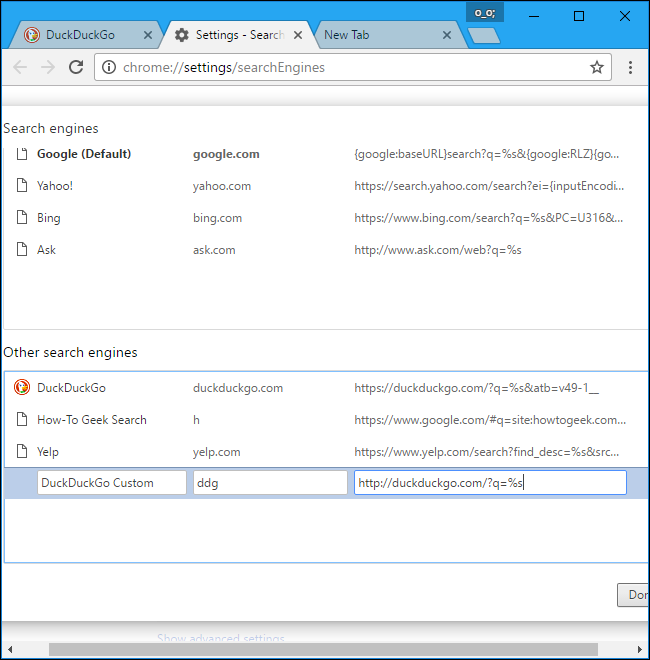Viewport: 650px width, 660px height.
Task: Click the duckduckgo URL input field
Action: [490, 483]
